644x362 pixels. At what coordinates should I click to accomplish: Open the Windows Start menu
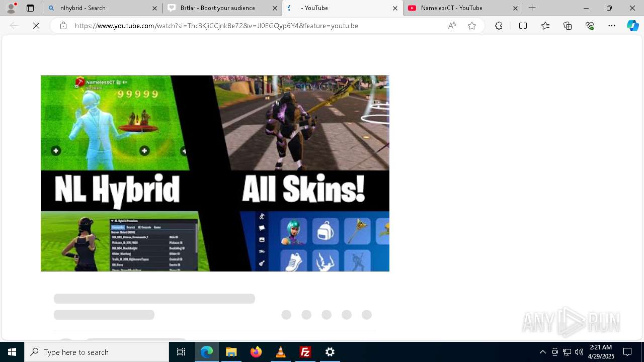coord(12,352)
